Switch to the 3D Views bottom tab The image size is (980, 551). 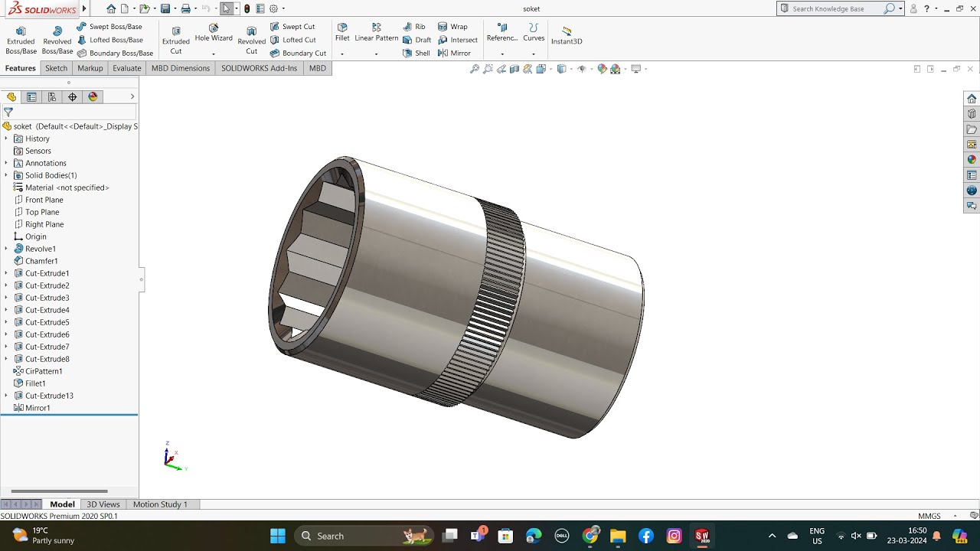pyautogui.click(x=103, y=504)
